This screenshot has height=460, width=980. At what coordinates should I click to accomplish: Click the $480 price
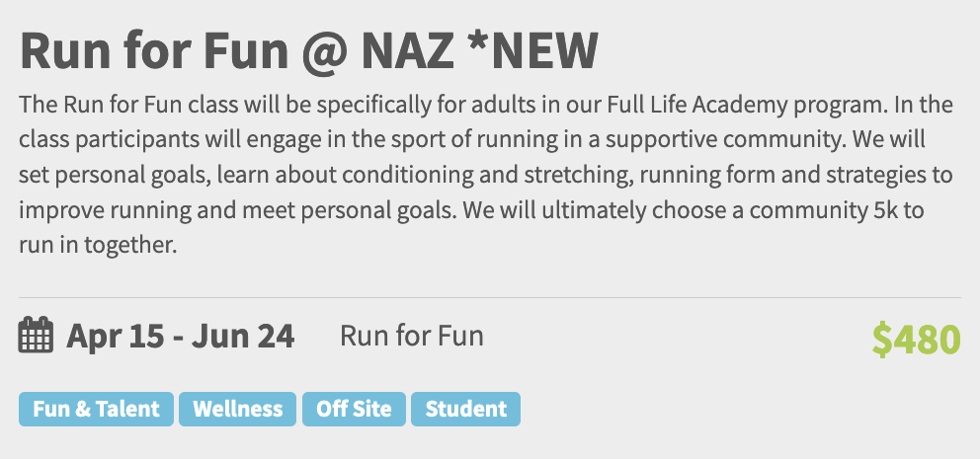coord(916,339)
